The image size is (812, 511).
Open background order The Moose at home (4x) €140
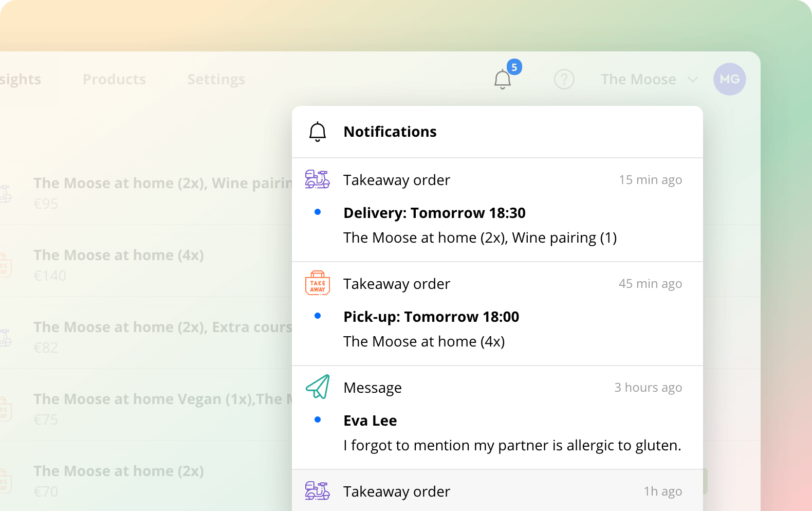pos(146,261)
